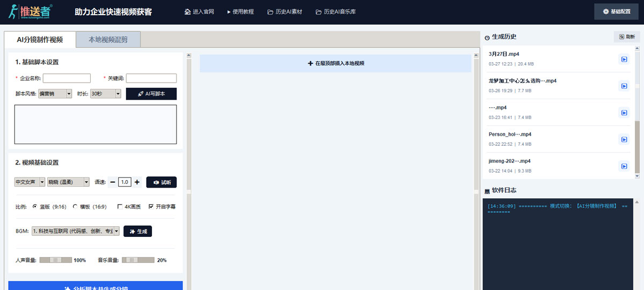The width and height of the screenshot is (644, 290).
Task: Click 03-26 19:29 | 7.7 MB info
Action: coord(510,91)
